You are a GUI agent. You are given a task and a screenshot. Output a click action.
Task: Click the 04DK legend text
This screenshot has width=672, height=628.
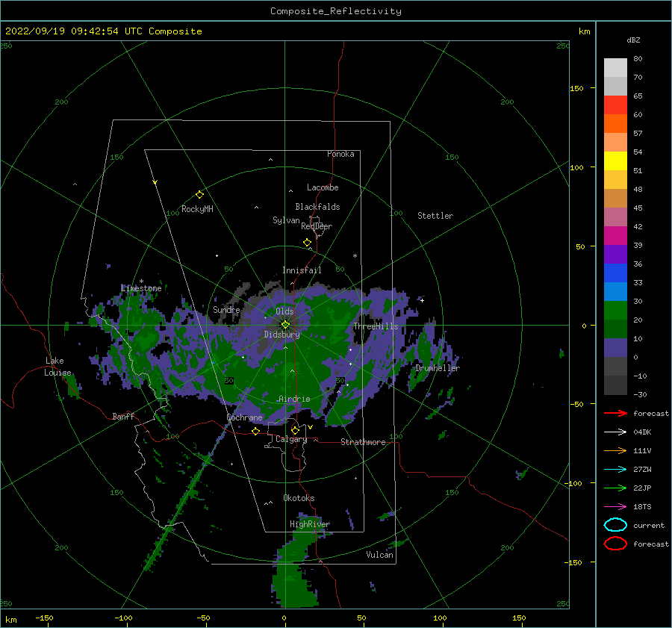642,432
